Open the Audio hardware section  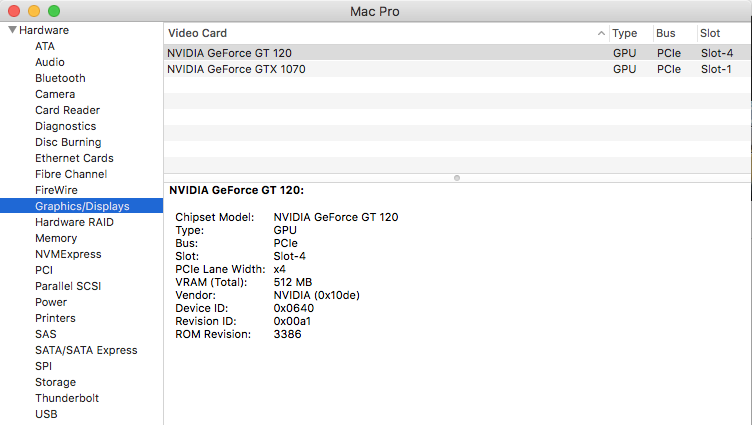pos(49,62)
